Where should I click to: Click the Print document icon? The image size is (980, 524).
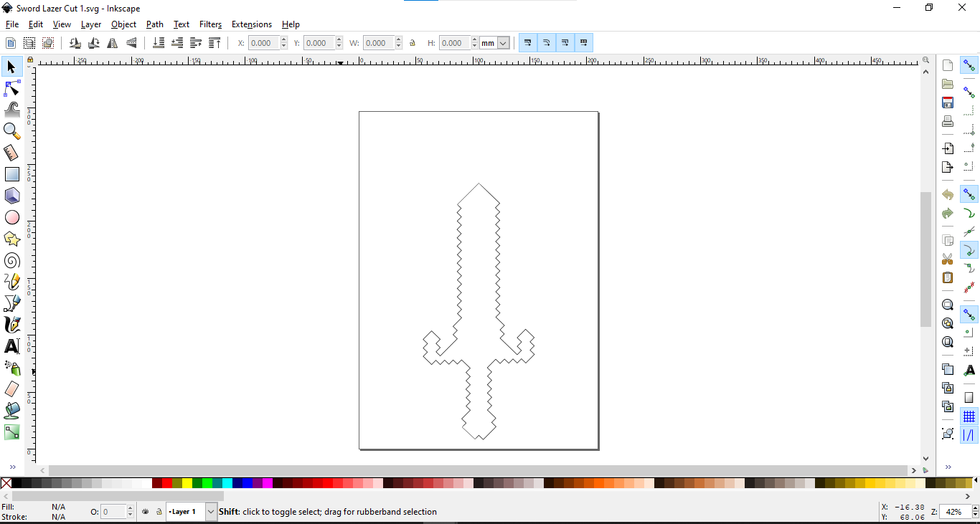948,121
